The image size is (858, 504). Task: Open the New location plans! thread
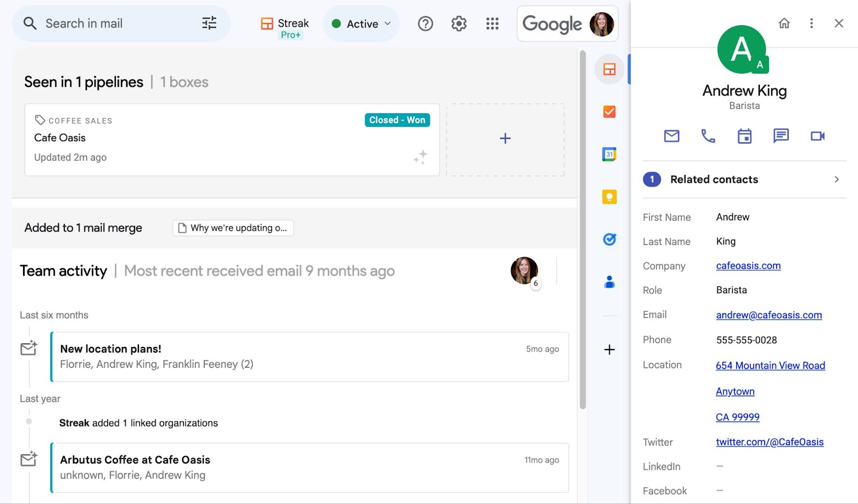tap(310, 357)
